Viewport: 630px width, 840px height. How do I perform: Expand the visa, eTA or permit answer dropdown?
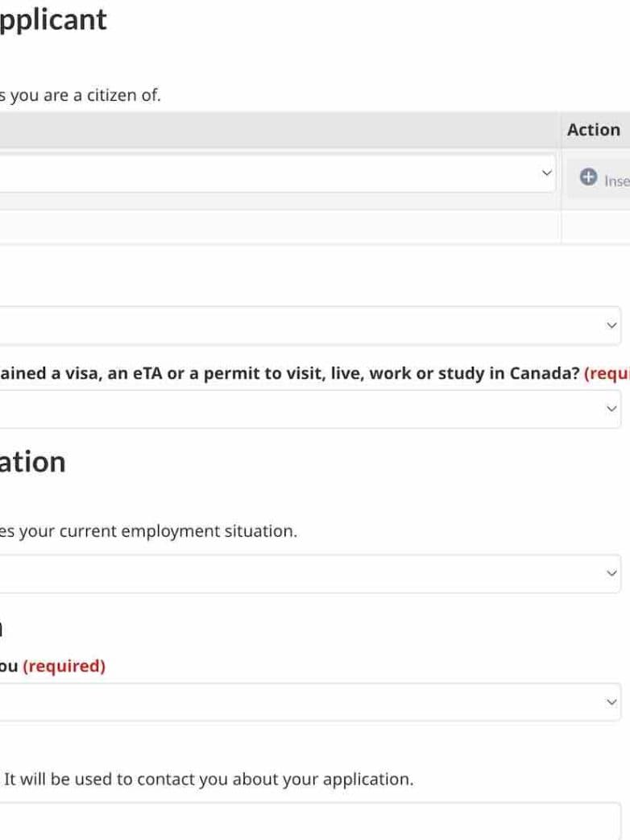306,409
